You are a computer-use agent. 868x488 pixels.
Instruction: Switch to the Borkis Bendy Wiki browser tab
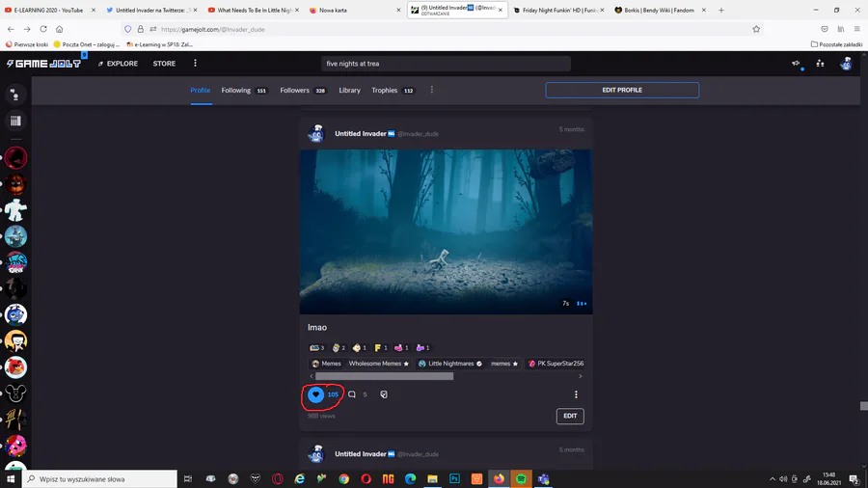[659, 10]
